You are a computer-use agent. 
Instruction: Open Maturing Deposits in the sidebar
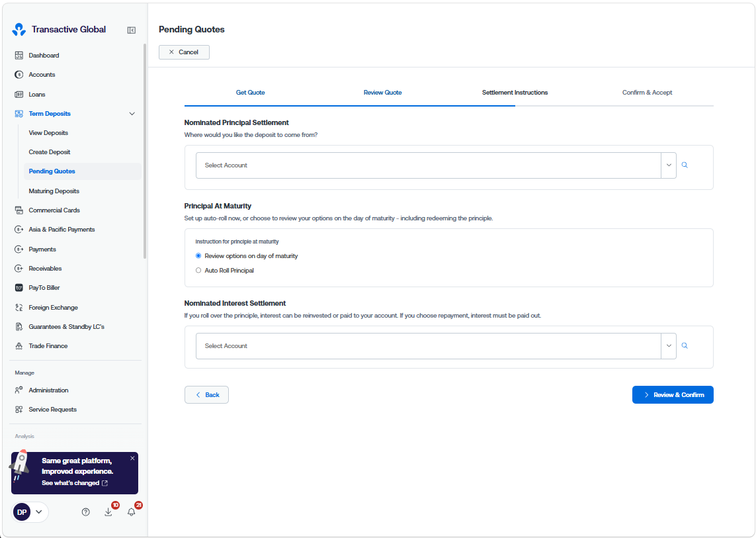pos(54,191)
